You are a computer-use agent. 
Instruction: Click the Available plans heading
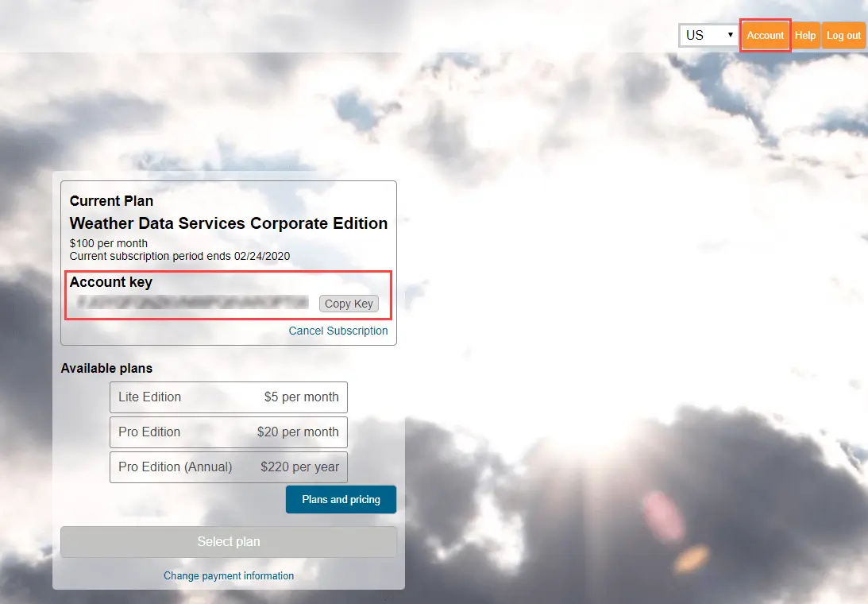(106, 368)
